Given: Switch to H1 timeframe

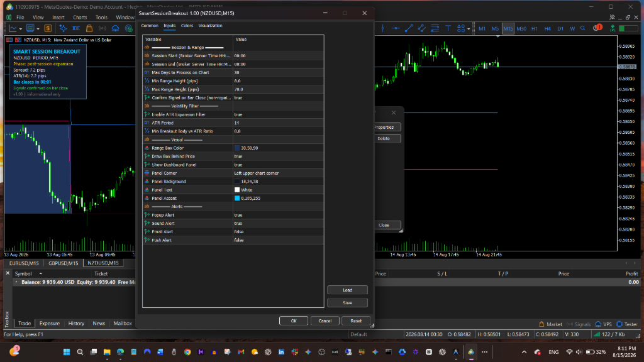Looking at the screenshot, I should pos(535,29).
